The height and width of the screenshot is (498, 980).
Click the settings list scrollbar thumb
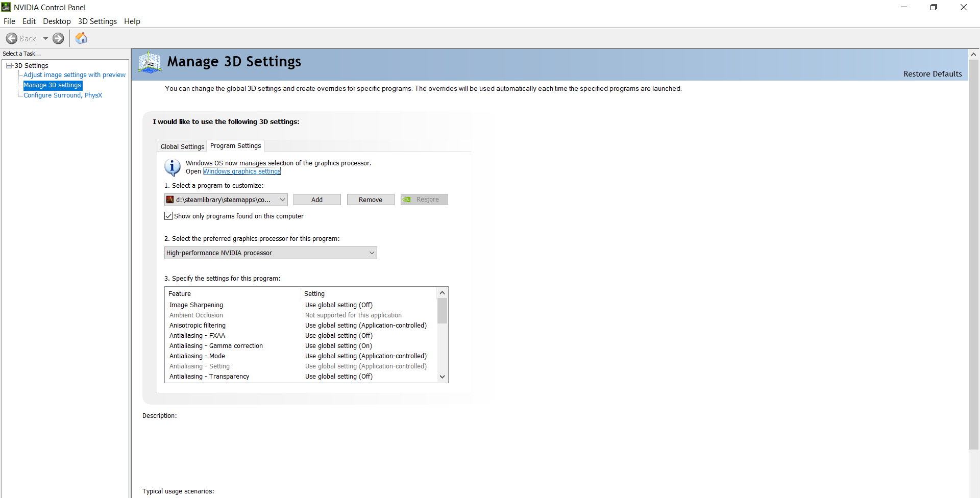pos(442,311)
